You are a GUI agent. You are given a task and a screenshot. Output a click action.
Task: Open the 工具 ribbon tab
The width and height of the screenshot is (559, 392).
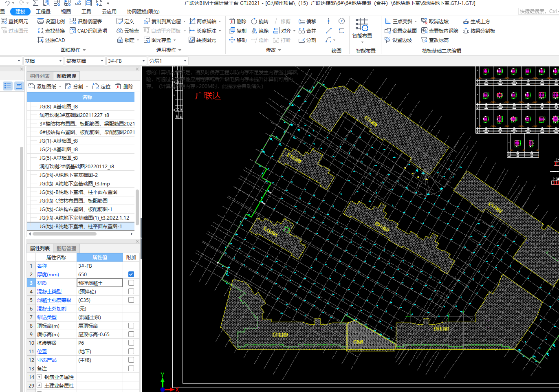(x=86, y=11)
